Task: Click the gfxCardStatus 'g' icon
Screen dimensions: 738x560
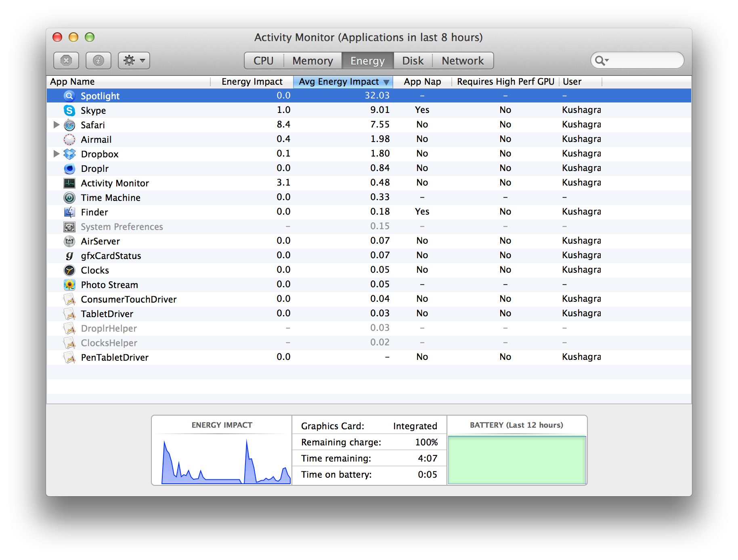Action: tap(69, 255)
